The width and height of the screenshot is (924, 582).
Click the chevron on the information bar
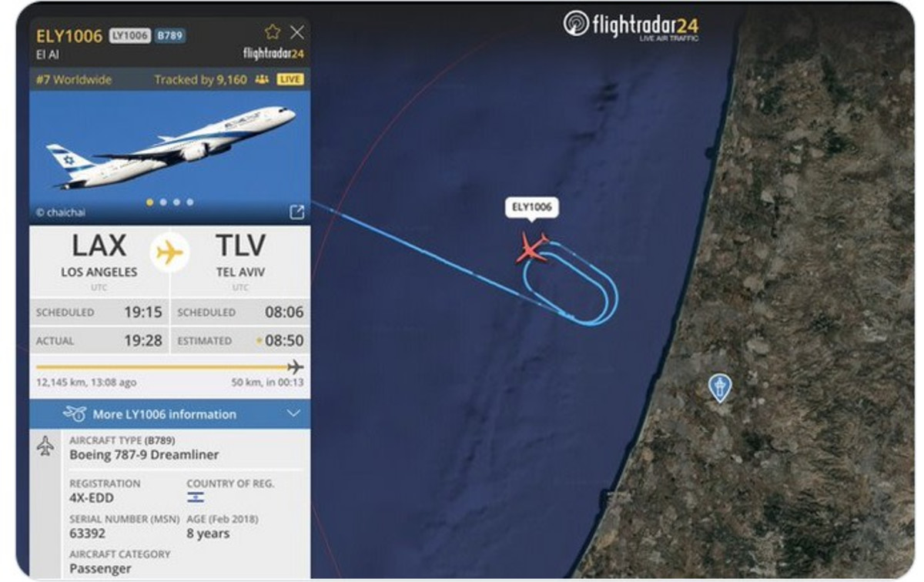pyautogui.click(x=293, y=414)
